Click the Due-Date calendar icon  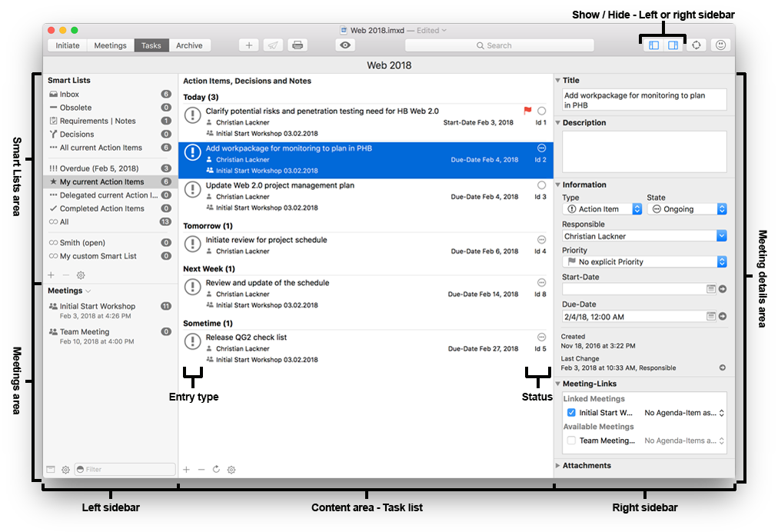[711, 316]
